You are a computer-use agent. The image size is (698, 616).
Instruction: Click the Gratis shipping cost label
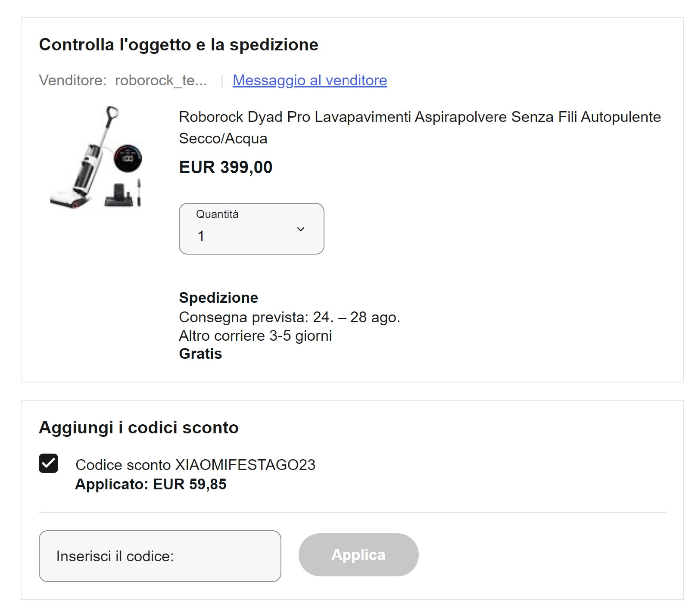click(200, 354)
